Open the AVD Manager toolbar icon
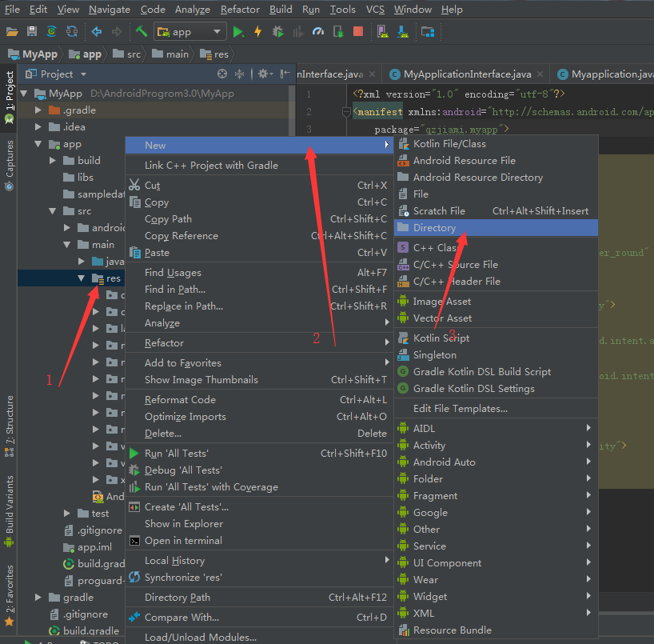This screenshot has width=654, height=644. click(382, 31)
